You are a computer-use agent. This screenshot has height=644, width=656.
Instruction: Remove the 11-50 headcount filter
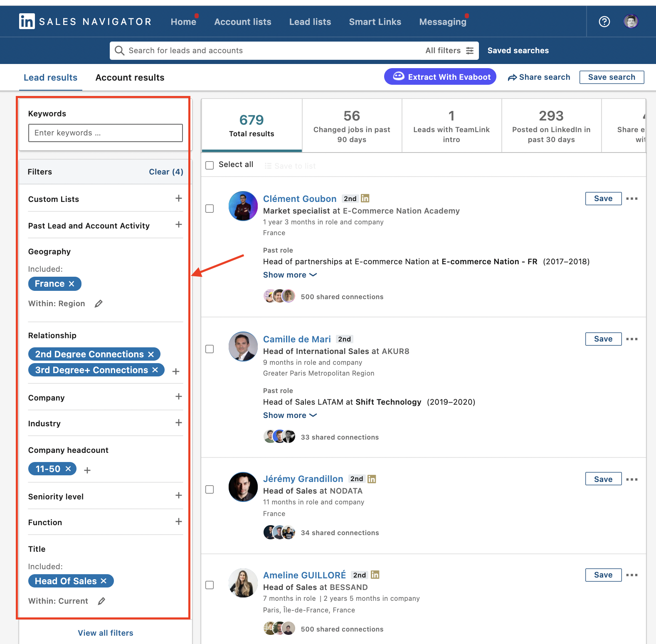pos(68,469)
